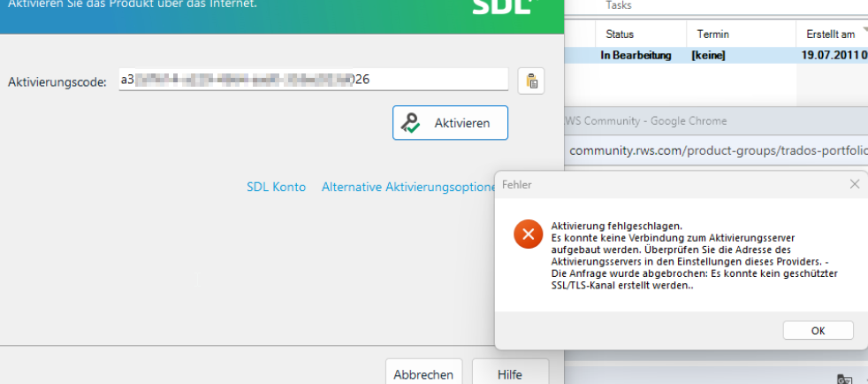Image resolution: width=868 pixels, height=384 pixels.
Task: Confirm the Fehler dialog with OK
Action: [819, 330]
